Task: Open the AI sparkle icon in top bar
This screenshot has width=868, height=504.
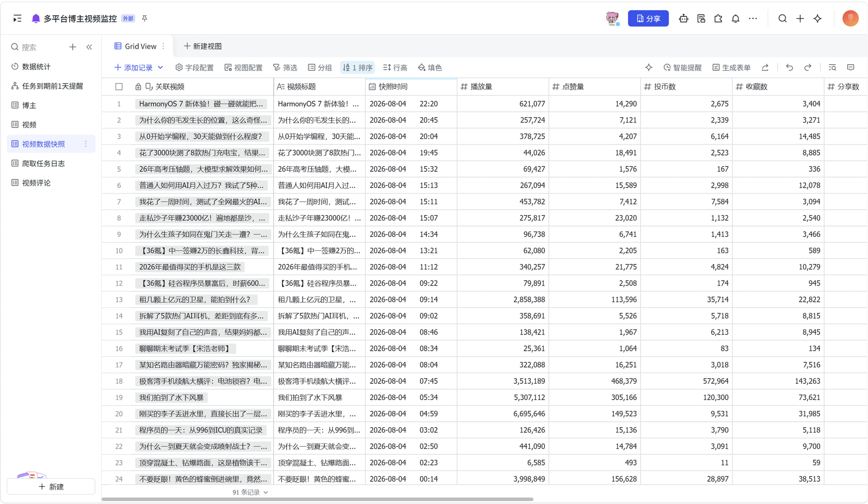Action: (x=818, y=19)
